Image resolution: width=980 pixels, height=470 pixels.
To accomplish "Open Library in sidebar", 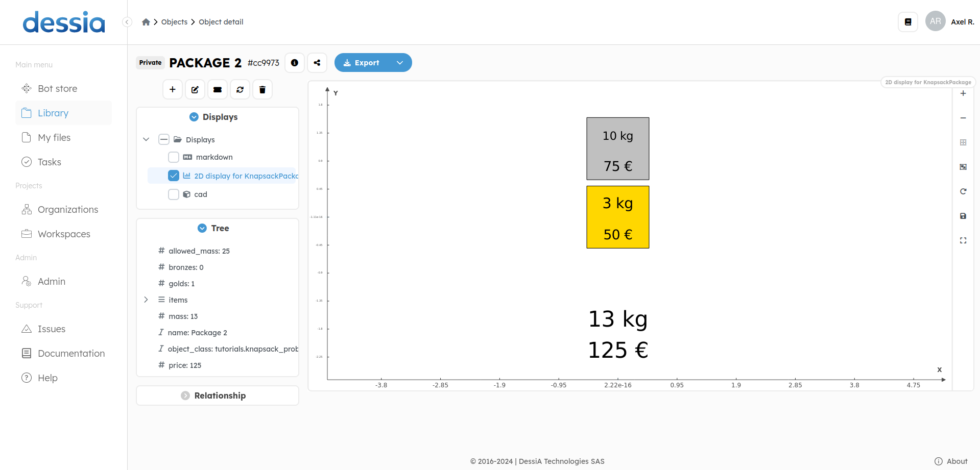I will click(x=64, y=113).
